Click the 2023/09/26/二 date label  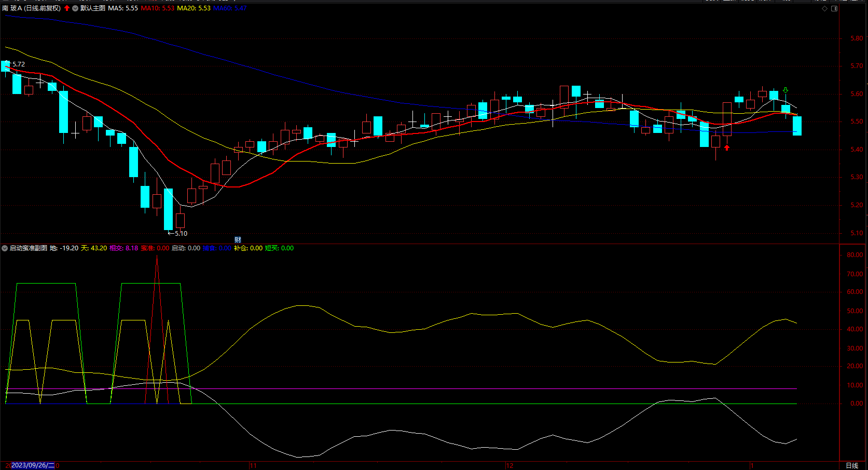coord(33,465)
